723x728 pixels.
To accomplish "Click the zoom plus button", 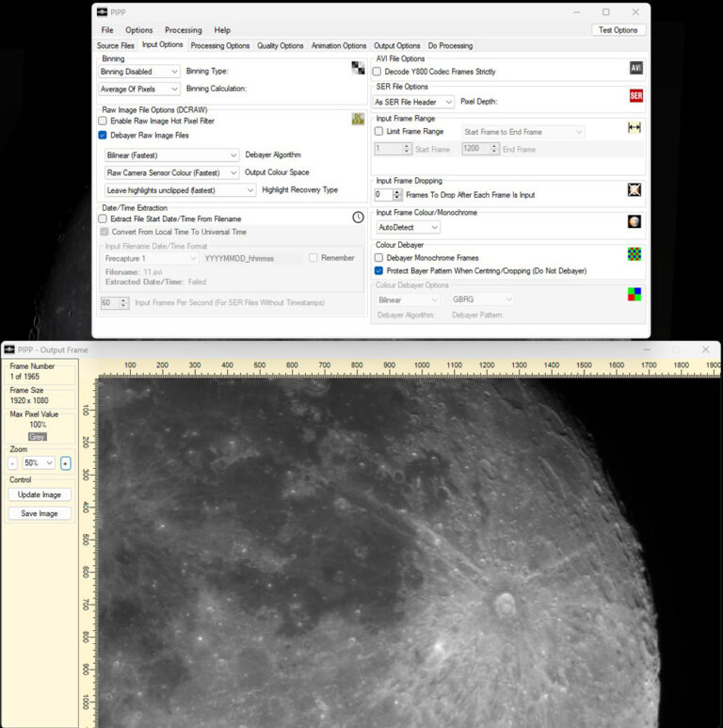I will pos(65,463).
